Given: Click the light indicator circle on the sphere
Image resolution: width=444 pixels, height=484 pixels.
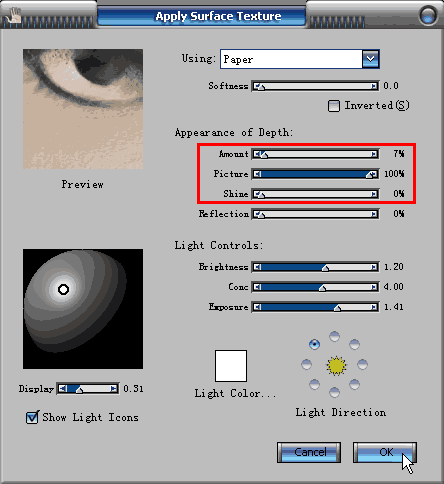Looking at the screenshot, I should point(63,289).
